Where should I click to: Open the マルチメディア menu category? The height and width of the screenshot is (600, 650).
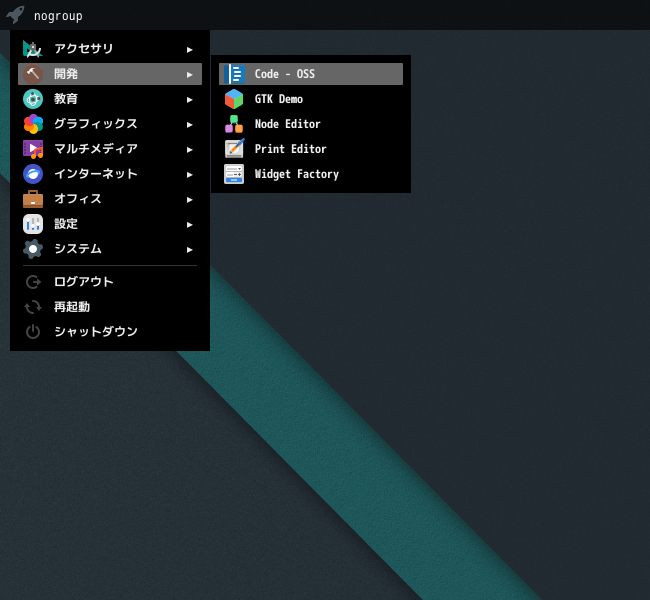(110, 149)
